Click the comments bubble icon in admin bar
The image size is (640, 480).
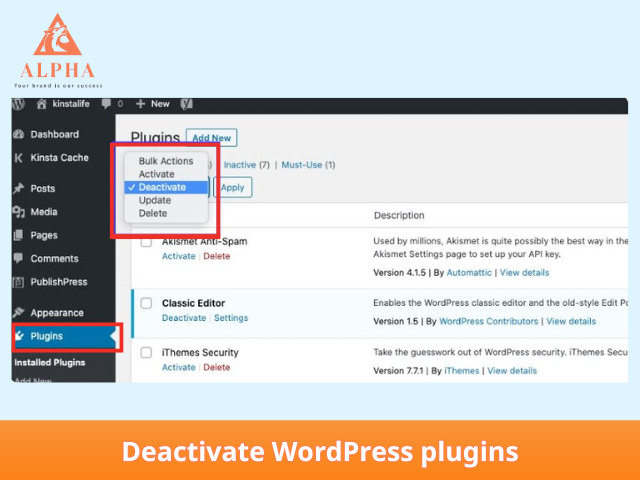106,104
